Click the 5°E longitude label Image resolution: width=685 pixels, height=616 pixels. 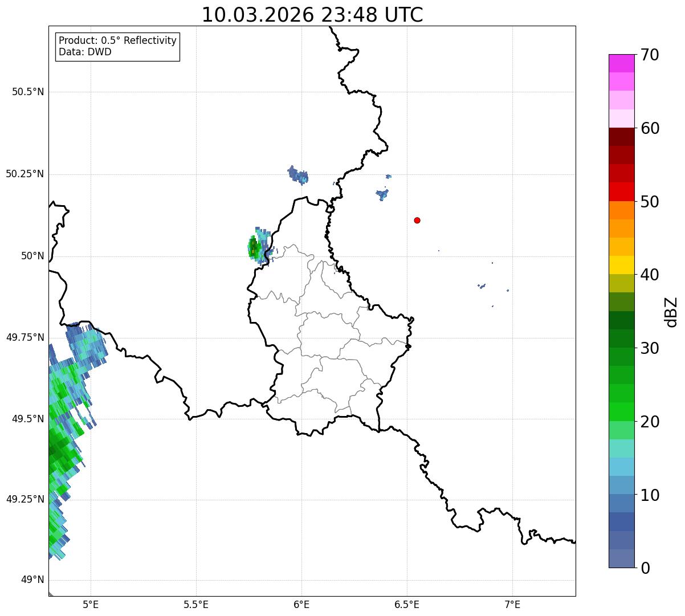point(91,605)
